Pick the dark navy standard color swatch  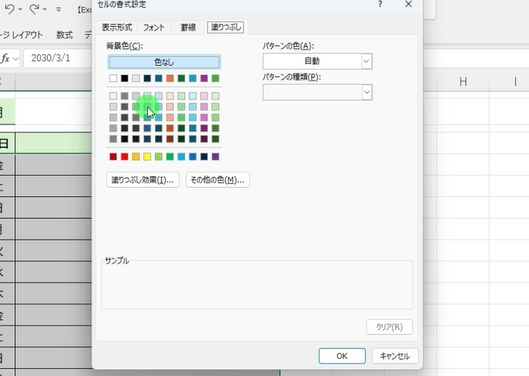(x=204, y=157)
